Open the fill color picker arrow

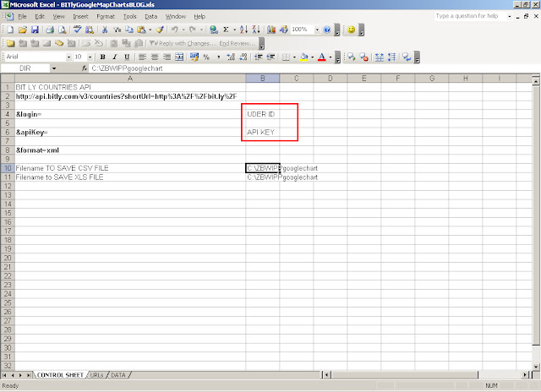point(312,57)
